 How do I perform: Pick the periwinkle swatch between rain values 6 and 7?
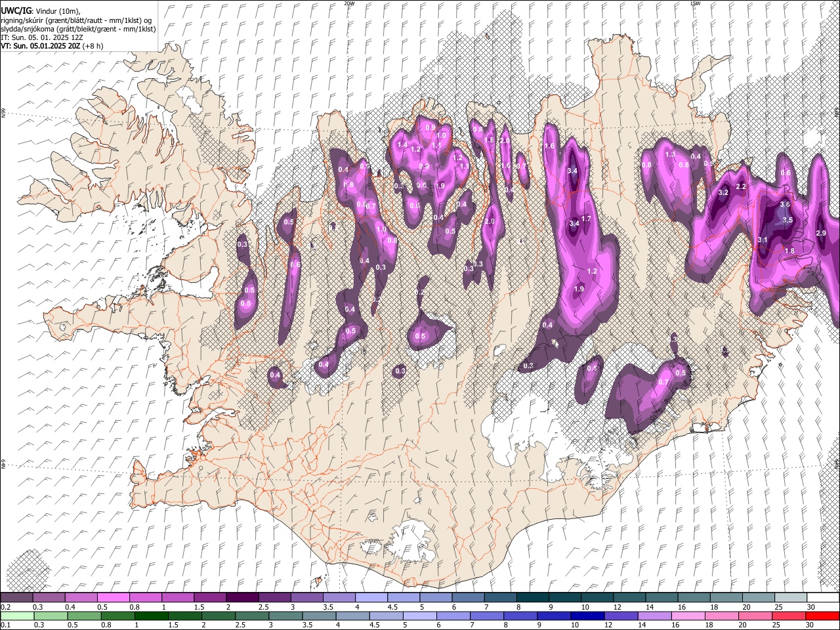click(x=454, y=616)
